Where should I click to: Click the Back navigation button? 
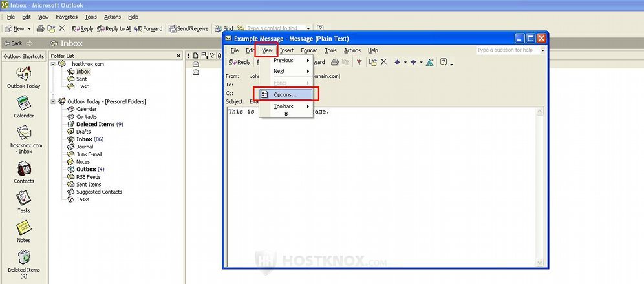click(x=13, y=43)
